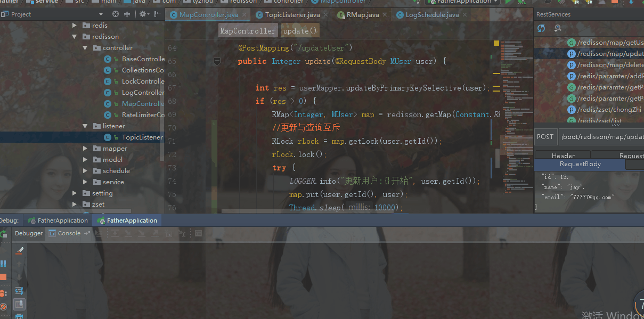The width and height of the screenshot is (644, 319).
Task: Expand the model folder
Action: [85, 160]
